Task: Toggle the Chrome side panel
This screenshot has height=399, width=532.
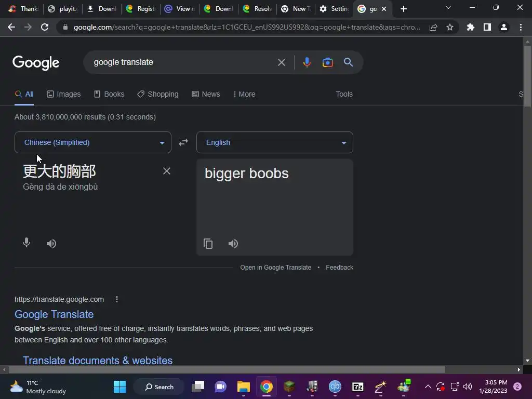Action: pos(487,27)
